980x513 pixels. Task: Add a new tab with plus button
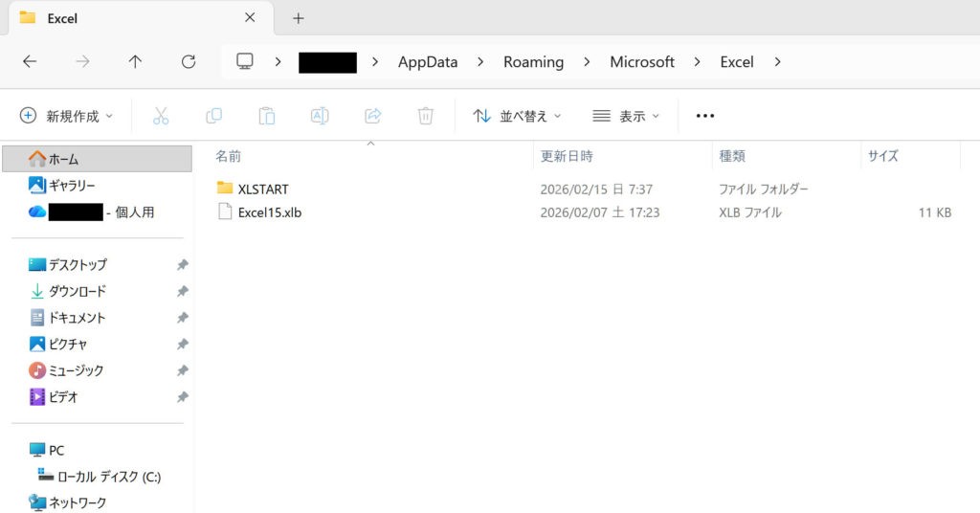pyautogui.click(x=298, y=18)
